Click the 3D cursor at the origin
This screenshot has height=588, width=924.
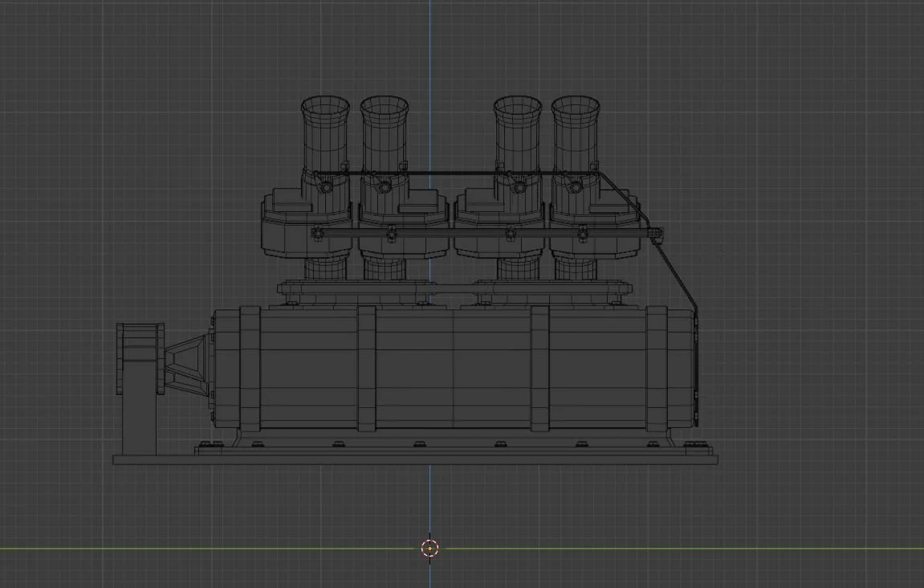tap(430, 548)
